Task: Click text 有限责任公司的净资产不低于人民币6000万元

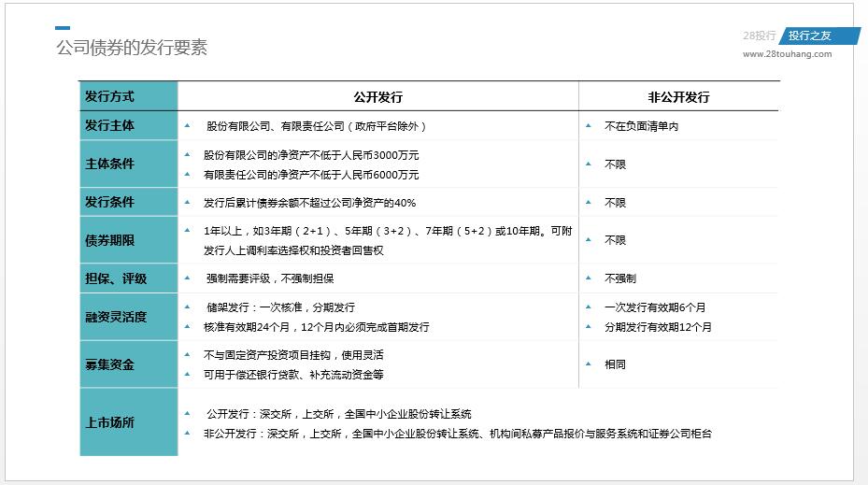Action: coord(311,175)
